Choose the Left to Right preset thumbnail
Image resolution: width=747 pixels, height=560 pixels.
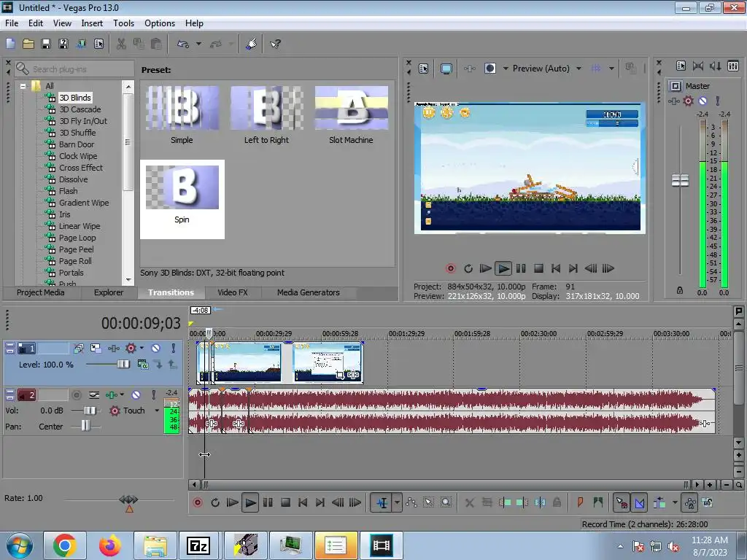(267, 108)
